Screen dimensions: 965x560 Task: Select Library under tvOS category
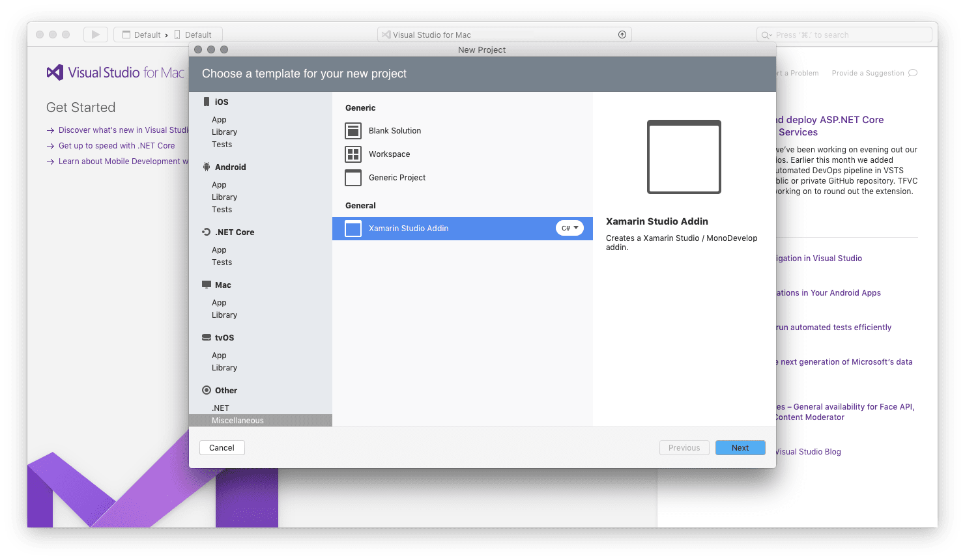(224, 368)
